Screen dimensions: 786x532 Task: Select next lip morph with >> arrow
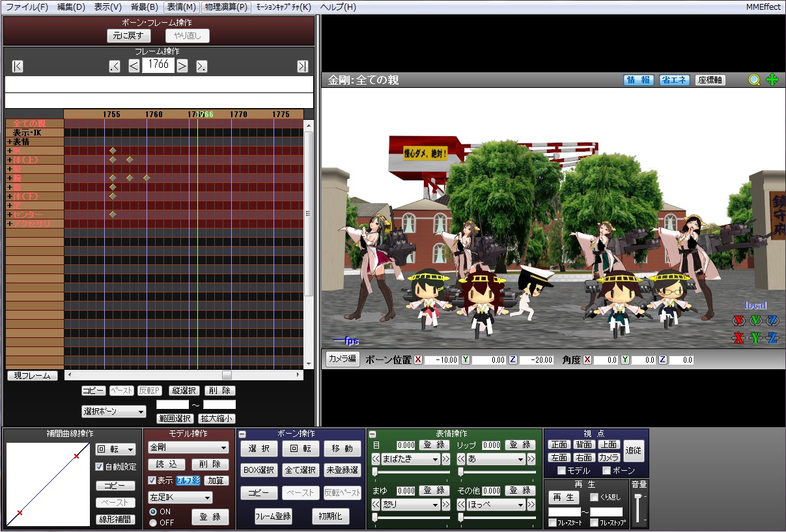click(x=532, y=459)
